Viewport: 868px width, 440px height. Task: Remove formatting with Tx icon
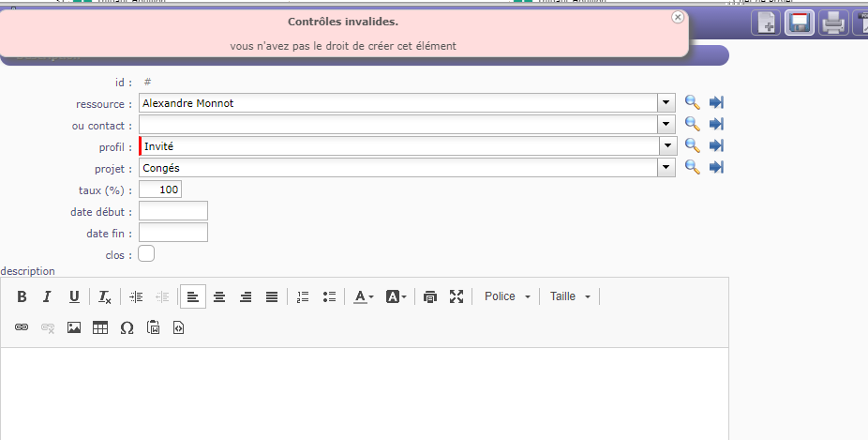click(105, 296)
